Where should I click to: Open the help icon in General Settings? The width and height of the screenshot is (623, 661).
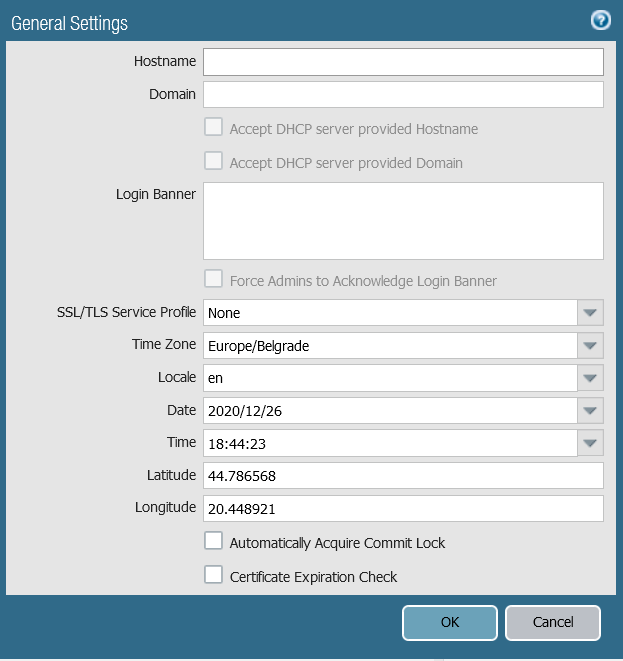coord(600,20)
